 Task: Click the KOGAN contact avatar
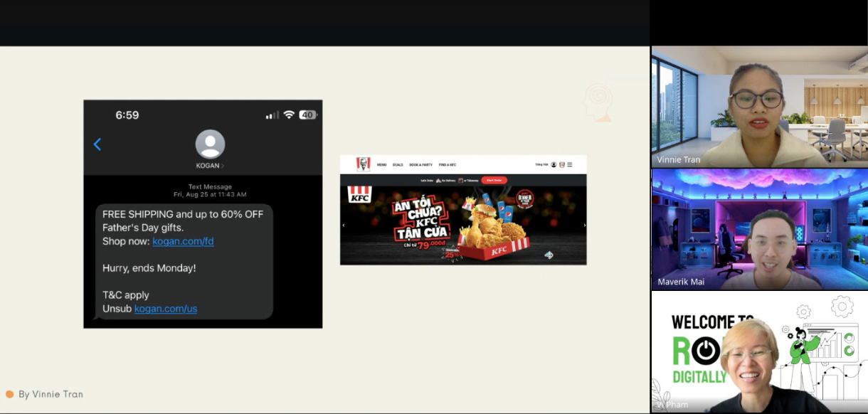210,144
